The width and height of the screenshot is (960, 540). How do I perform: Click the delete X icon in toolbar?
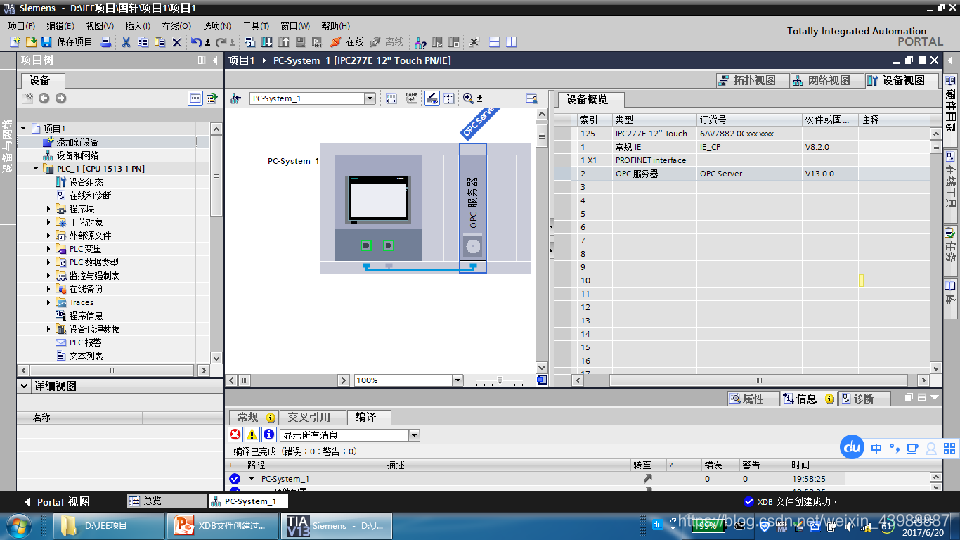point(177,42)
